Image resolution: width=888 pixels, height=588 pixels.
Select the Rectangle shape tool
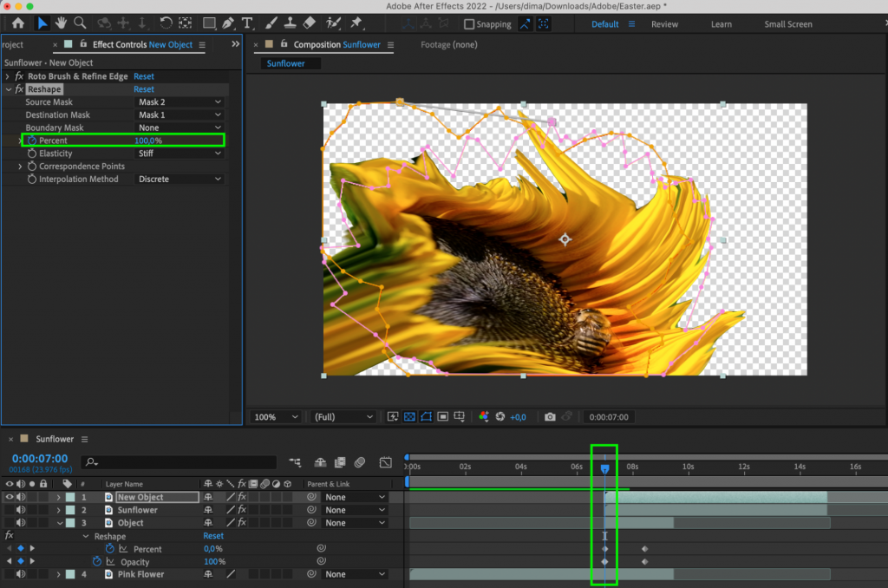207,23
